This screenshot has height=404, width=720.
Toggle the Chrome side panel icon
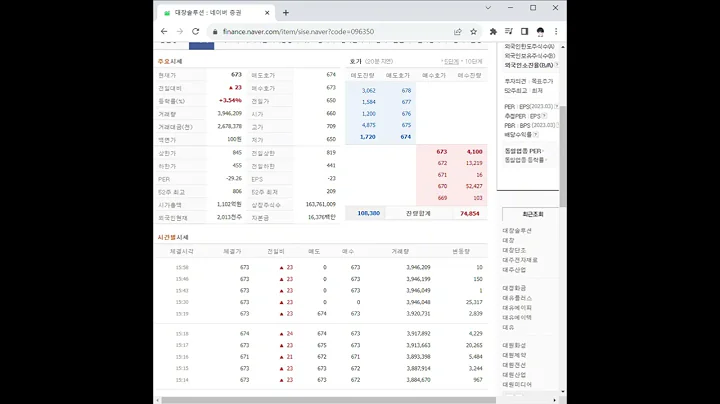(x=524, y=31)
